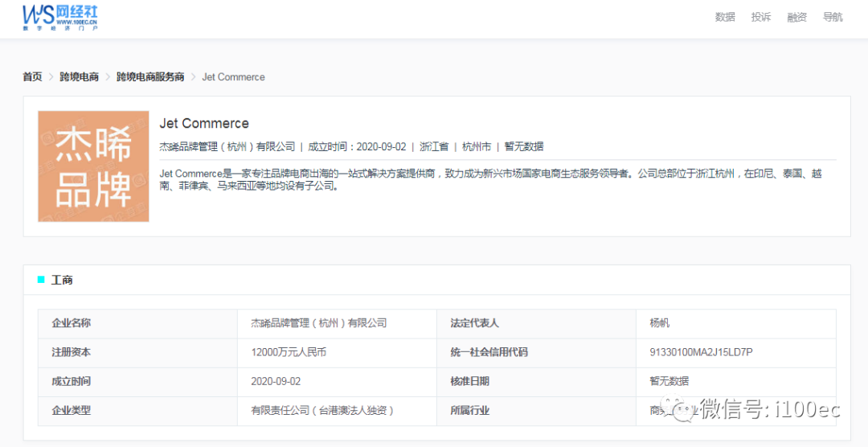
Task: Open the 投诉 navigation menu
Action: coord(760,17)
